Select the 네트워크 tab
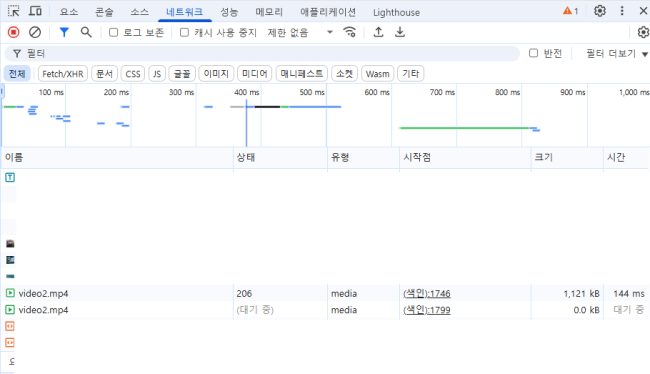This screenshot has width=650, height=374. pyautogui.click(x=184, y=12)
